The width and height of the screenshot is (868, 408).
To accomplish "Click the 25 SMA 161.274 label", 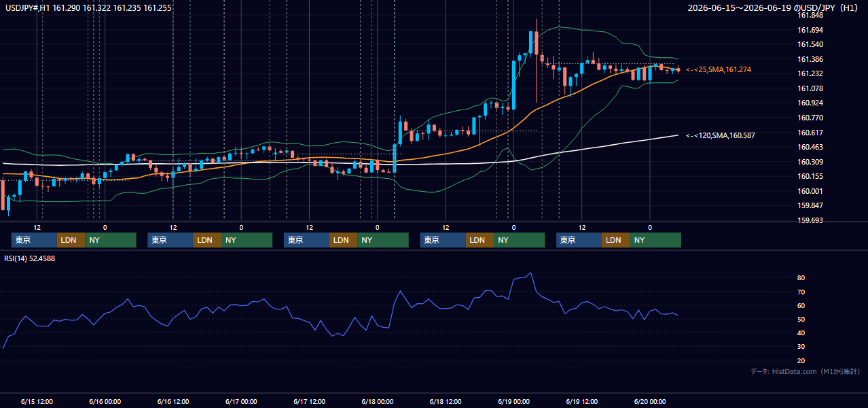I will (719, 69).
